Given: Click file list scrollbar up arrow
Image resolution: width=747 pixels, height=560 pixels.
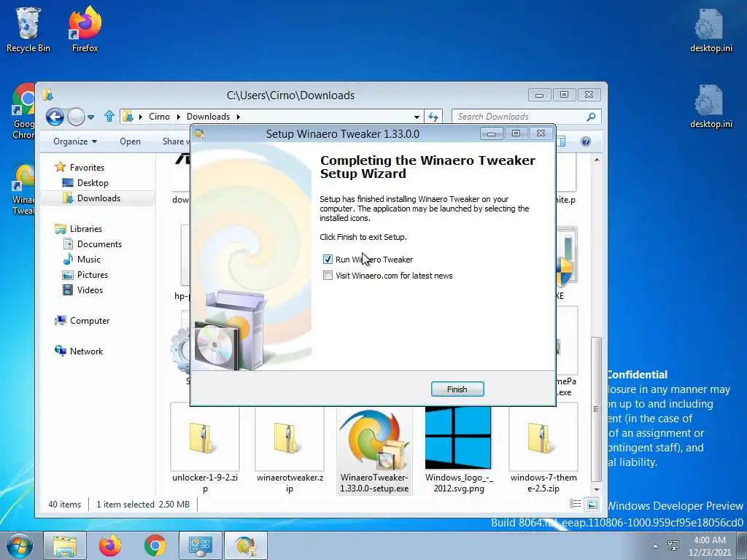Looking at the screenshot, I should pyautogui.click(x=597, y=160).
